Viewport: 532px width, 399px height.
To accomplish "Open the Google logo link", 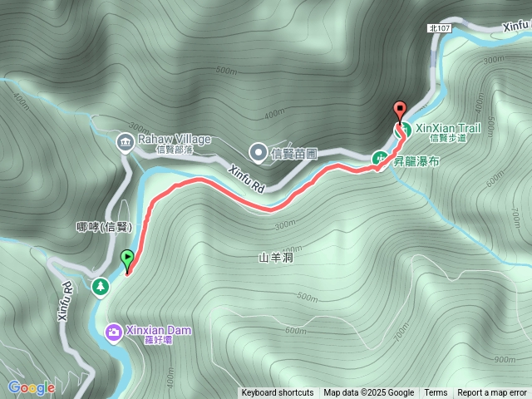I will 32,388.
